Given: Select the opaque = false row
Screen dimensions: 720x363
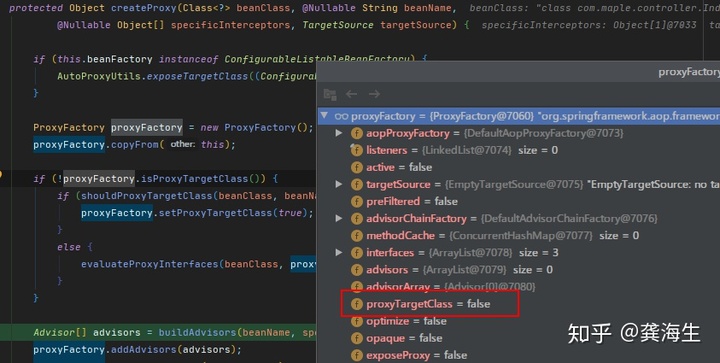Looking at the screenshot, I should point(519,338).
